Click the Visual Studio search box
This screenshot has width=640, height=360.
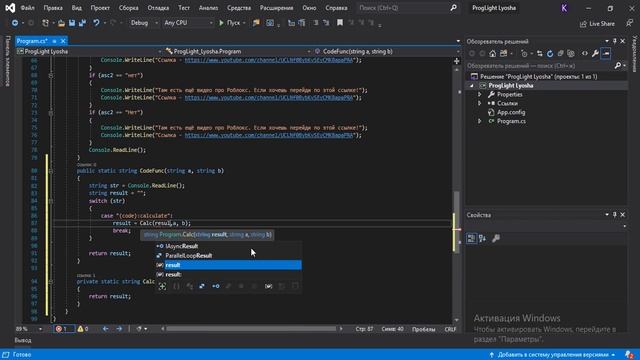click(x=408, y=8)
